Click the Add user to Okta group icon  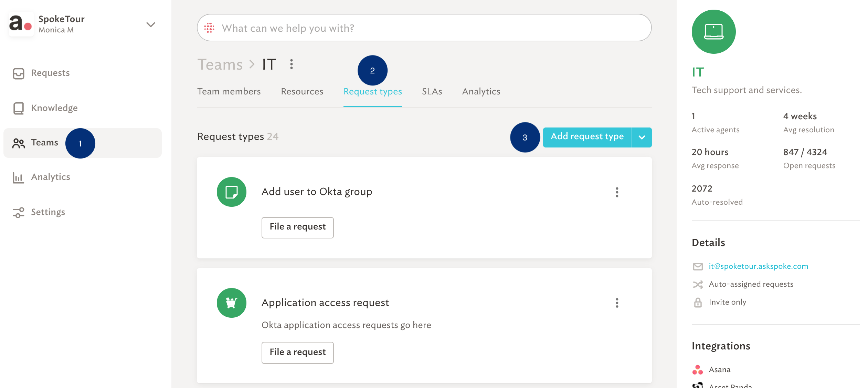coord(232,192)
